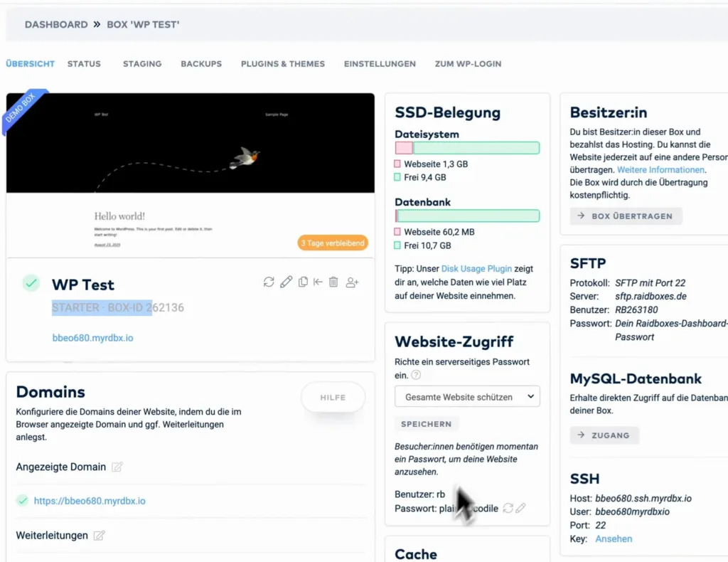Click the Box 'WP Test' breadcrumb
Viewport: 728px width, 562px height.
(x=143, y=25)
